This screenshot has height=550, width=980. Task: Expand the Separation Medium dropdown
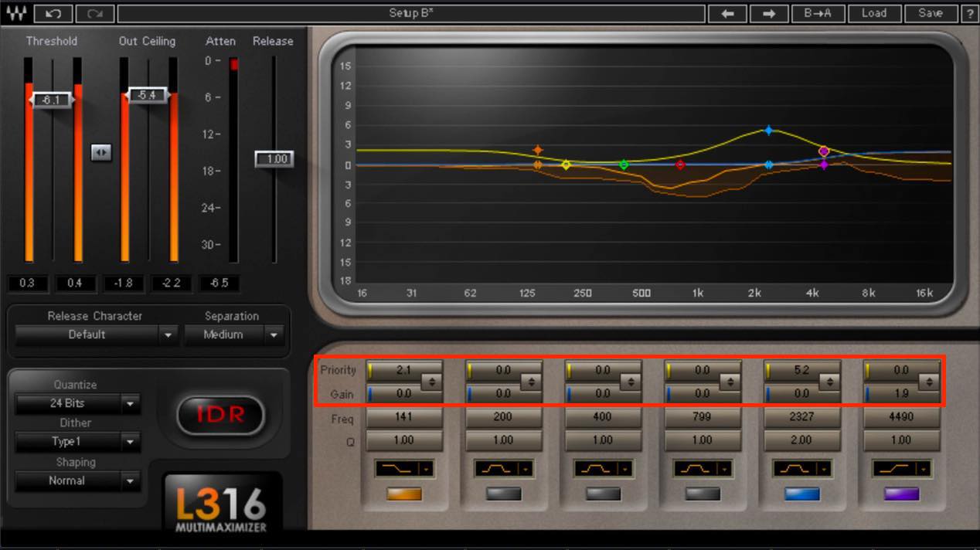click(x=233, y=334)
